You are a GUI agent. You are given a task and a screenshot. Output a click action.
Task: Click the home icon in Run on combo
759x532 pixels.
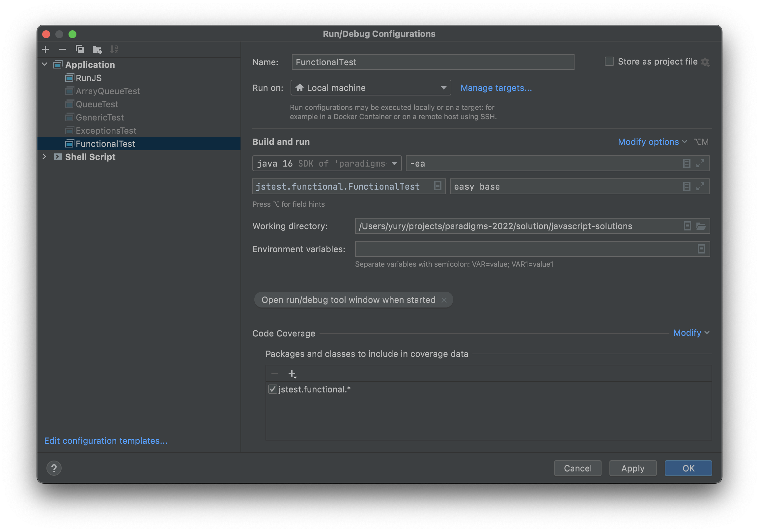tap(300, 88)
